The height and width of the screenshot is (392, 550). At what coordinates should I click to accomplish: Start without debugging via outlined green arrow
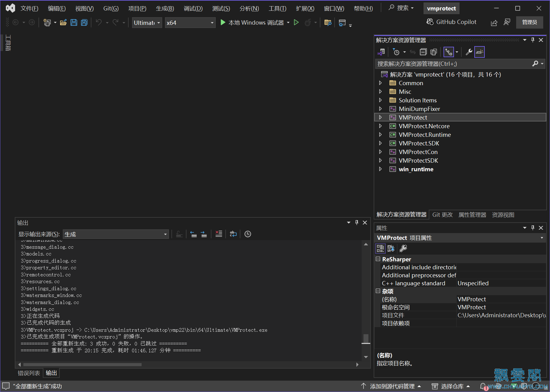(296, 22)
